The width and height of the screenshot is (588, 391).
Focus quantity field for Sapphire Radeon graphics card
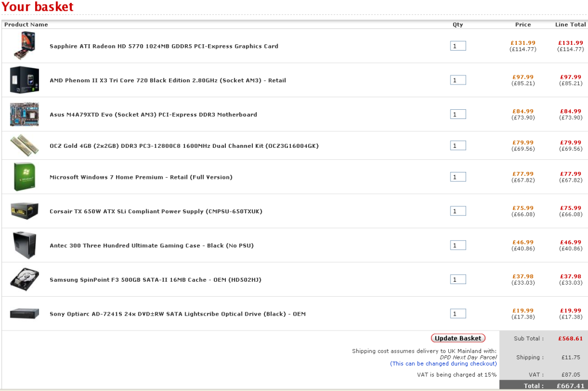pos(458,46)
